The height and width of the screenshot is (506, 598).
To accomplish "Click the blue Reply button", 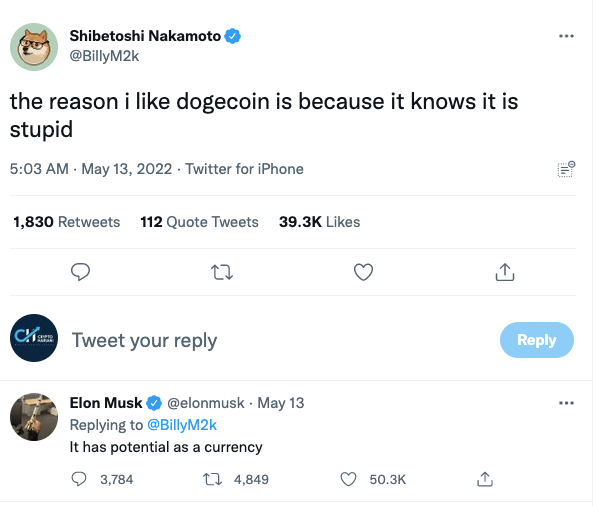I will [x=537, y=340].
